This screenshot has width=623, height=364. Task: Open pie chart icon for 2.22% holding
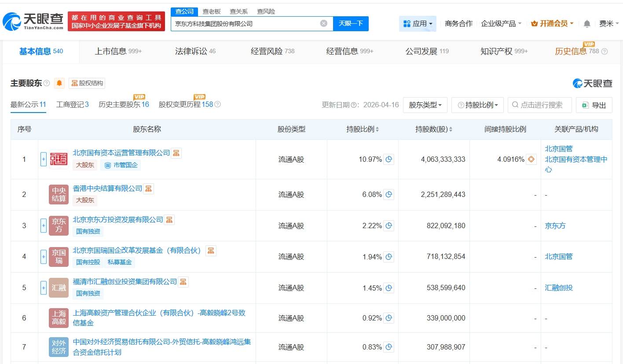coord(388,226)
